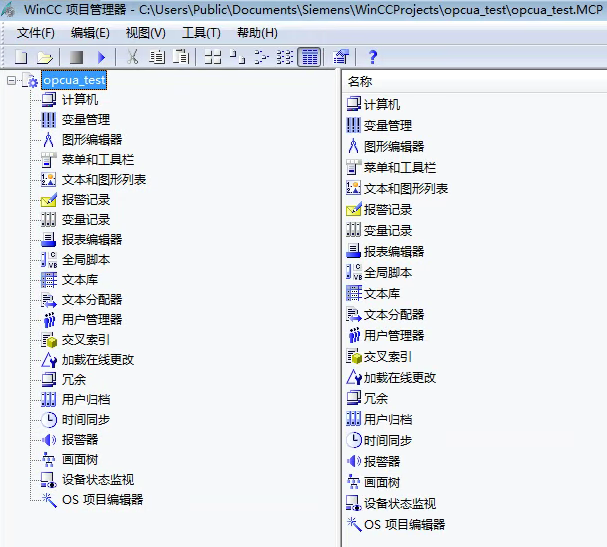Select 报警记录 in the right list
The image size is (607, 547).
[387, 209]
